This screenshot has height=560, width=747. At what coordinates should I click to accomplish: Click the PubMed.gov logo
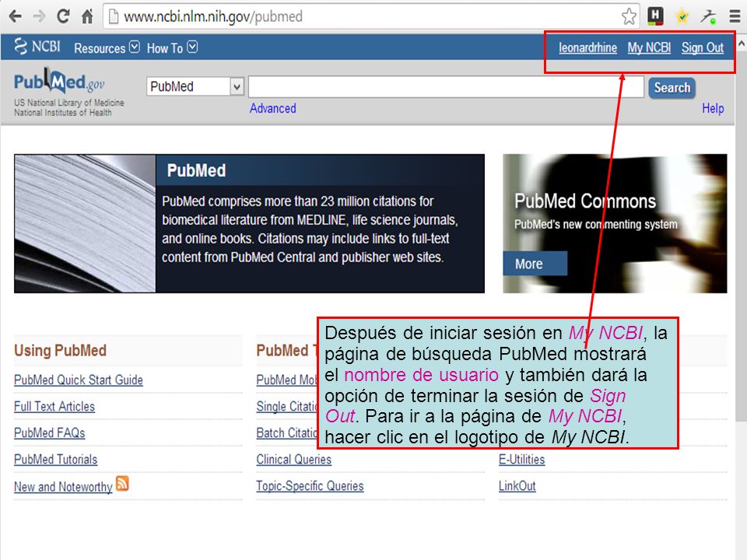(x=59, y=82)
